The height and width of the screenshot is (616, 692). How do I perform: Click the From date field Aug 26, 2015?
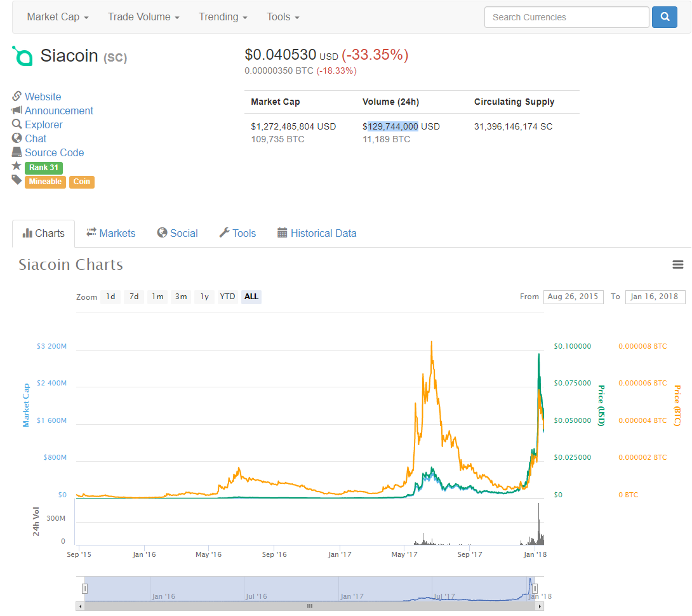click(573, 297)
